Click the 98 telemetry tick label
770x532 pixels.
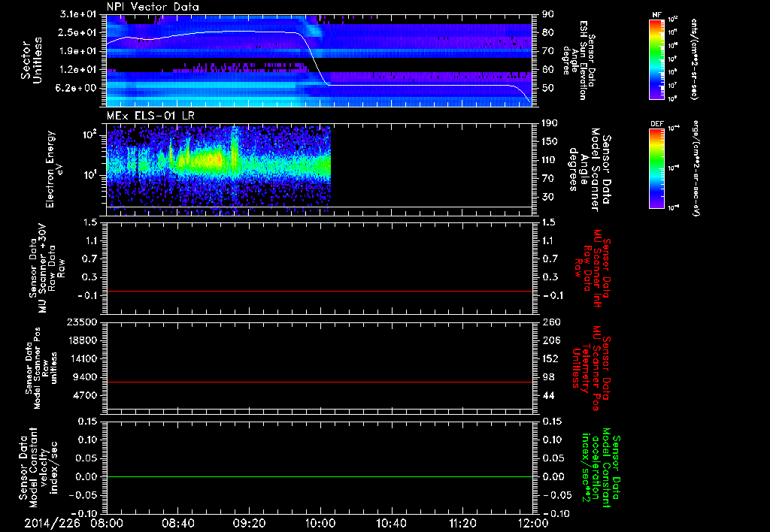point(548,377)
